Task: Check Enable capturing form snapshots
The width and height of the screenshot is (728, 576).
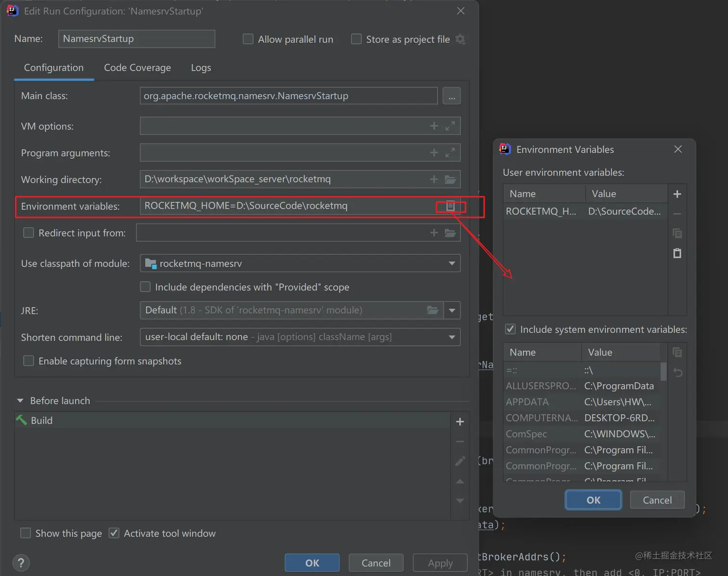Action: point(28,361)
